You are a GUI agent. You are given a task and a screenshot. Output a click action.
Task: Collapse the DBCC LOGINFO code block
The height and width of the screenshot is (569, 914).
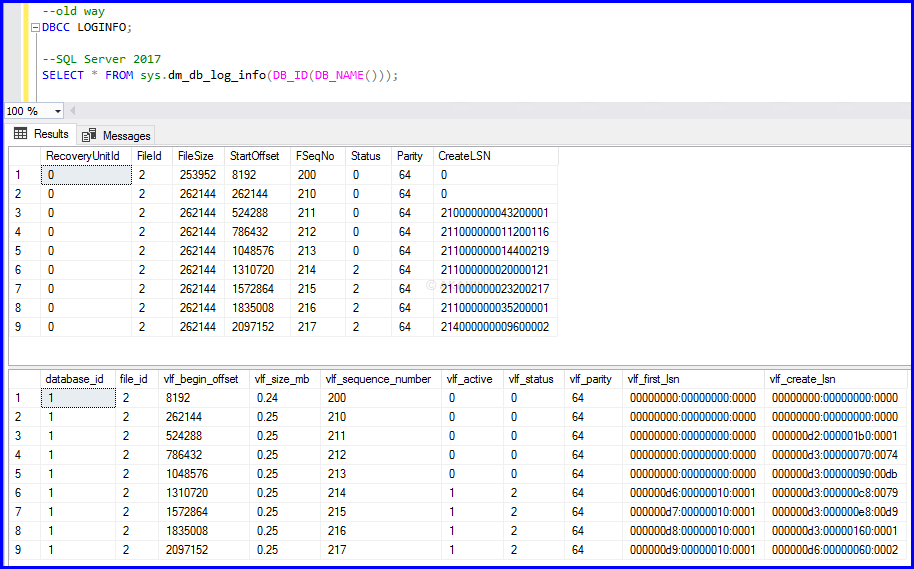[36, 27]
